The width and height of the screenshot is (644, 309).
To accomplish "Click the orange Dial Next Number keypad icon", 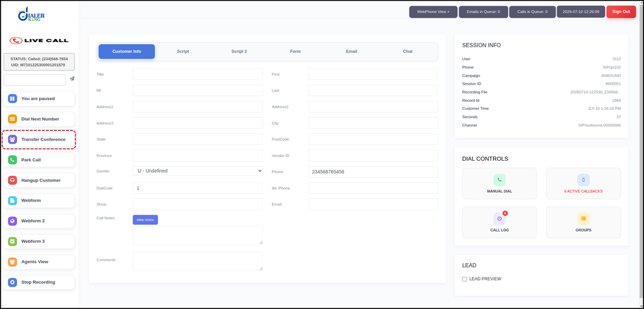I will tap(13, 119).
